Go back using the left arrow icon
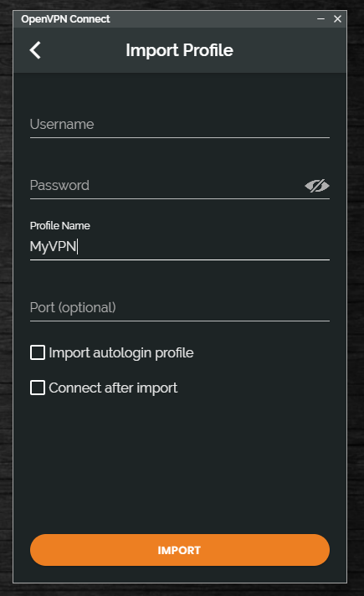The height and width of the screenshot is (596, 364). point(35,50)
